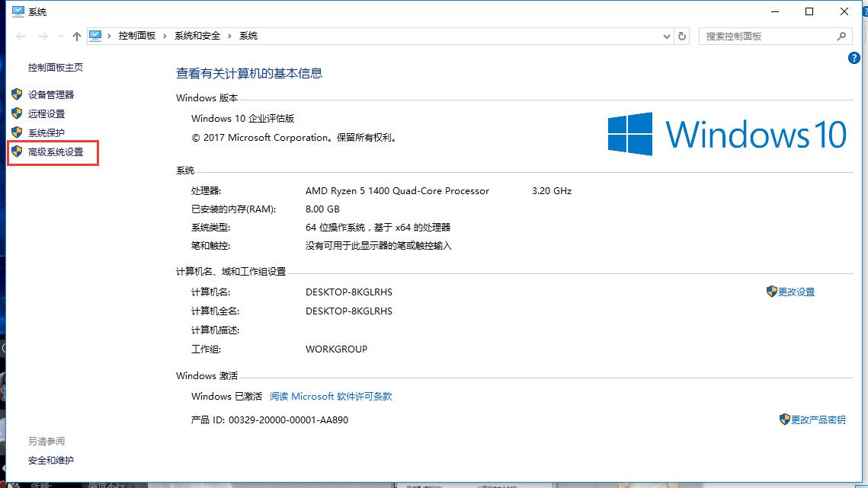Open the address bar dropdown arrow
This screenshot has height=488, width=868.
coord(666,36)
